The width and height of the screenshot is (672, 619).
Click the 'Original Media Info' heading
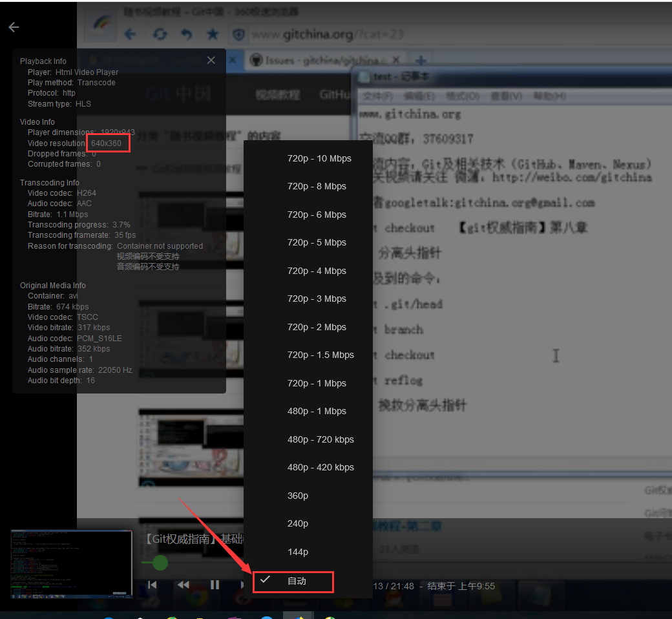(53, 286)
